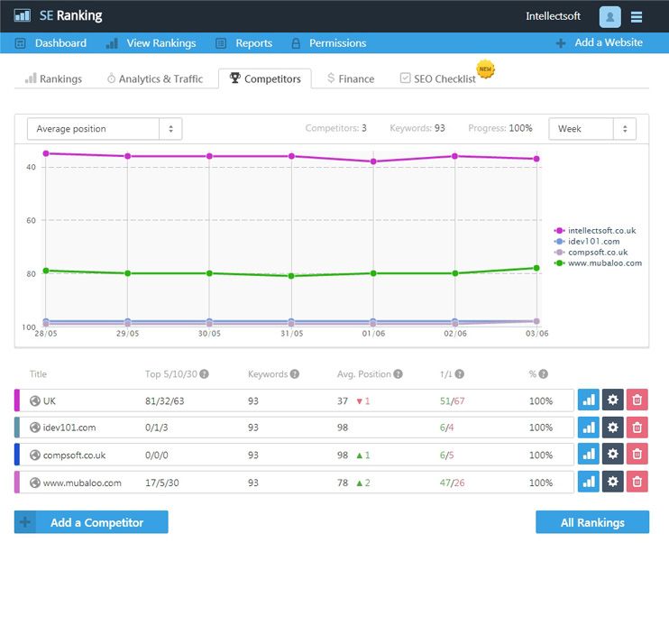The image size is (669, 644).
Task: Click the Title column header
Action: coord(38,373)
